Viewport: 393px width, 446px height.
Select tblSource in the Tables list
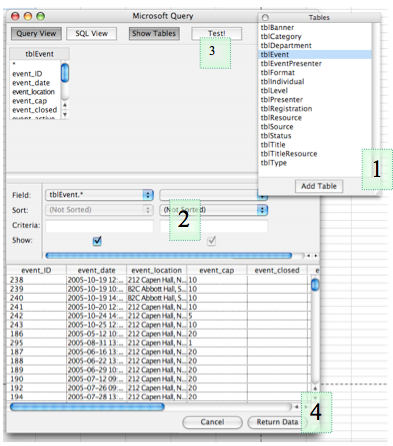pyautogui.click(x=315, y=127)
